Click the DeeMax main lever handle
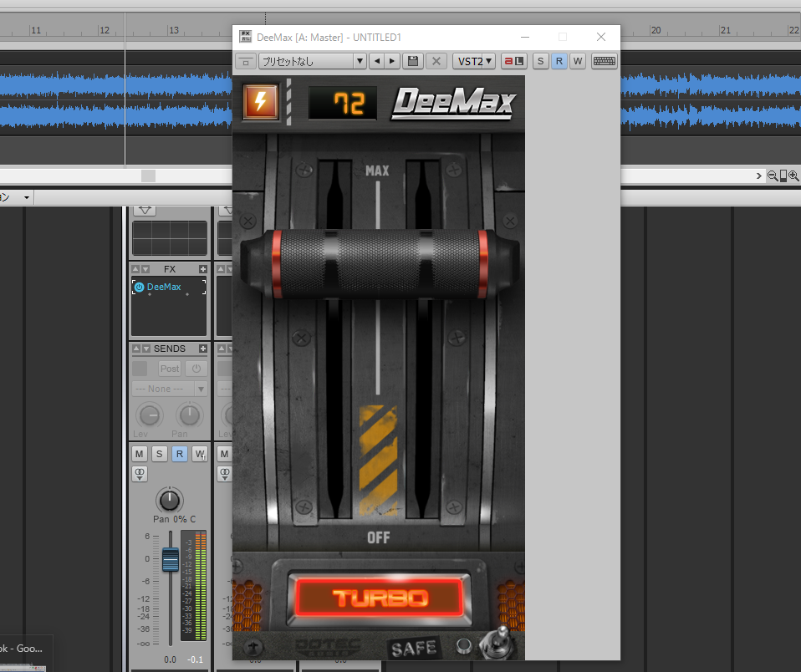The width and height of the screenshot is (801, 672). pyautogui.click(x=380, y=264)
